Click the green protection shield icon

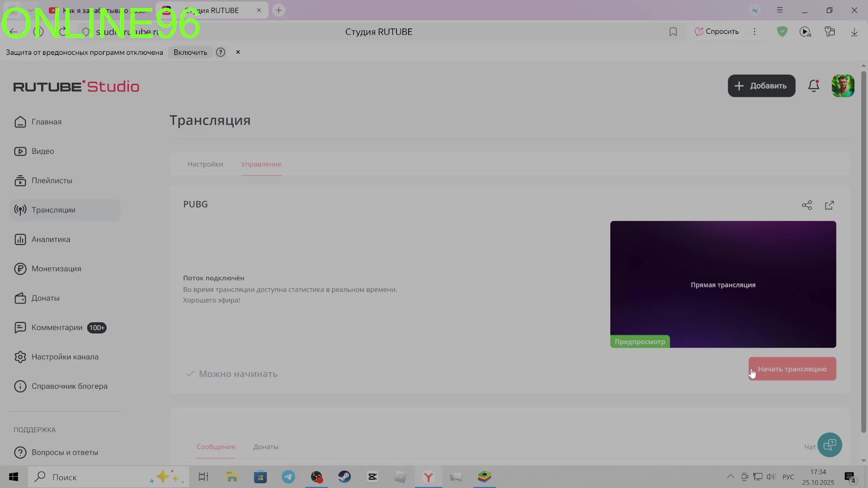pyautogui.click(x=782, y=32)
